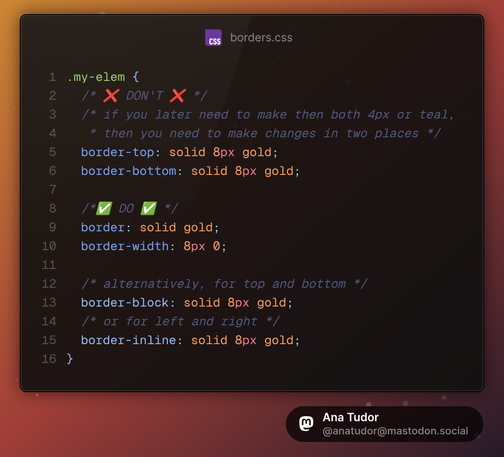Click the second red X after DON'T

[x=178, y=96]
